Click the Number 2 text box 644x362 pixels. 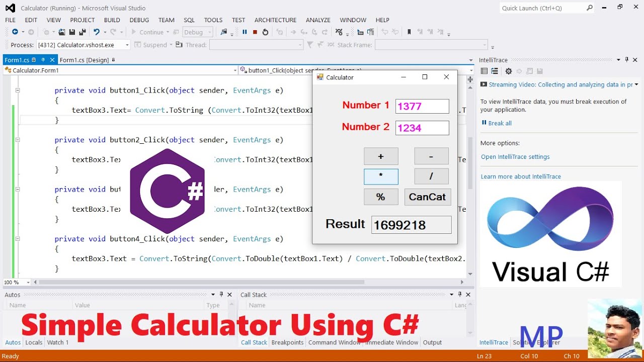click(422, 128)
